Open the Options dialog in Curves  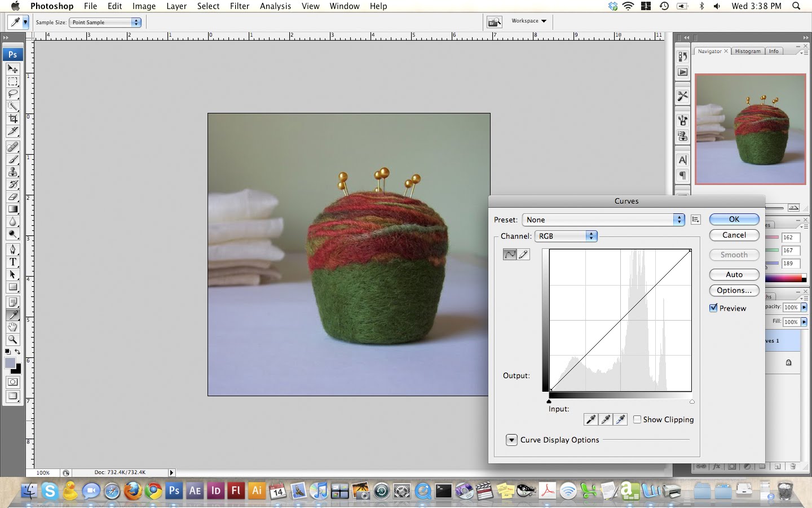734,290
